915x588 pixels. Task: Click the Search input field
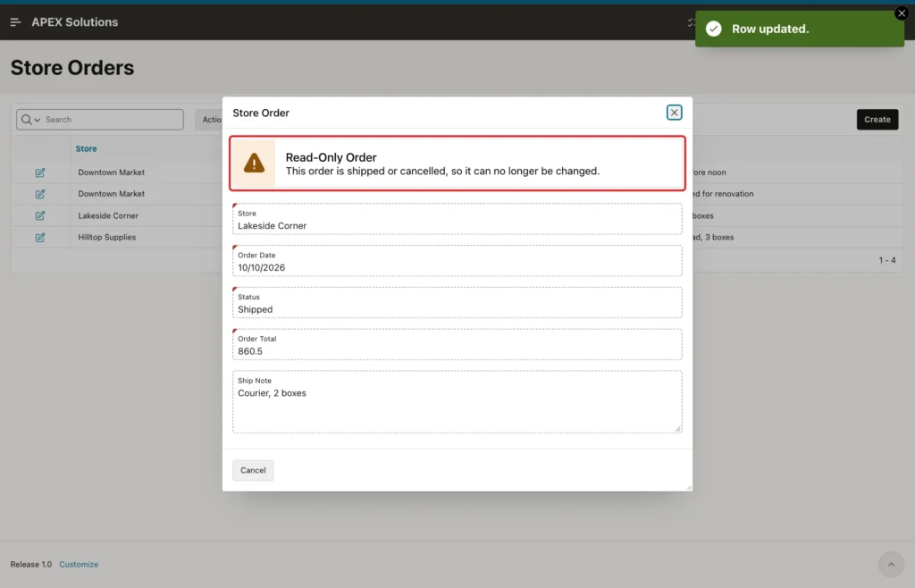[x=113, y=120]
